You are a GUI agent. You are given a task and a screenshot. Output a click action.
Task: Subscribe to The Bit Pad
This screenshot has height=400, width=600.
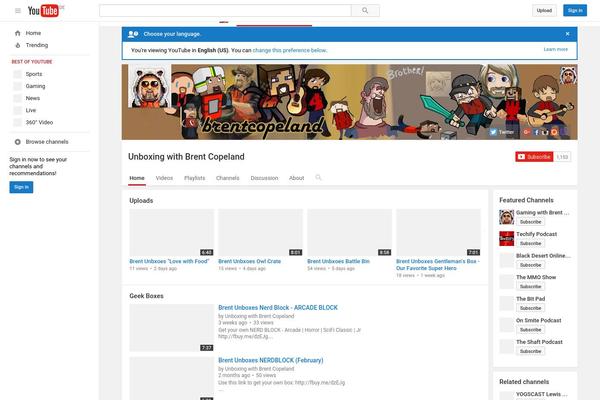pos(530,308)
